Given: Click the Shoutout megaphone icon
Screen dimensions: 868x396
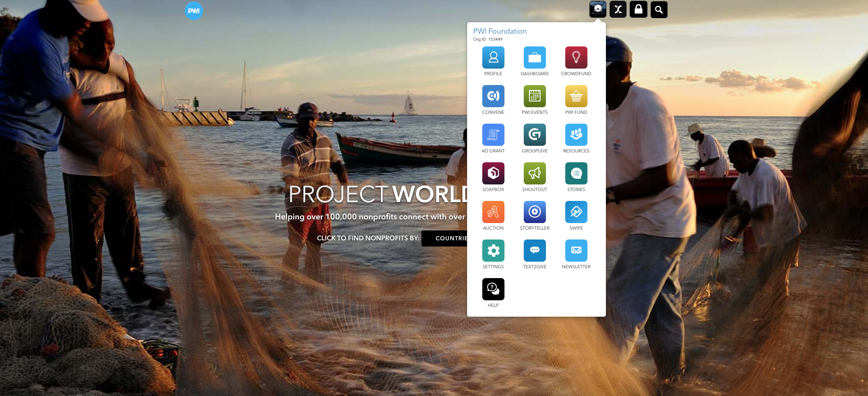Looking at the screenshot, I should pyautogui.click(x=534, y=173).
